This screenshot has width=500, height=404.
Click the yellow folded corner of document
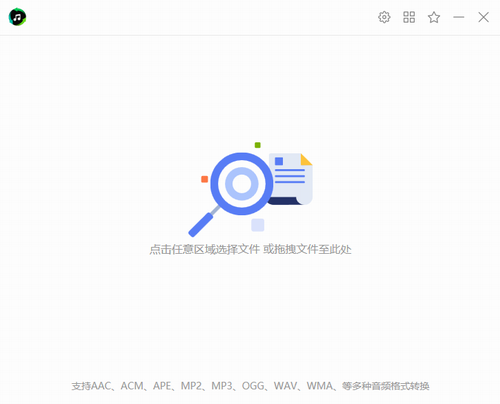305,160
